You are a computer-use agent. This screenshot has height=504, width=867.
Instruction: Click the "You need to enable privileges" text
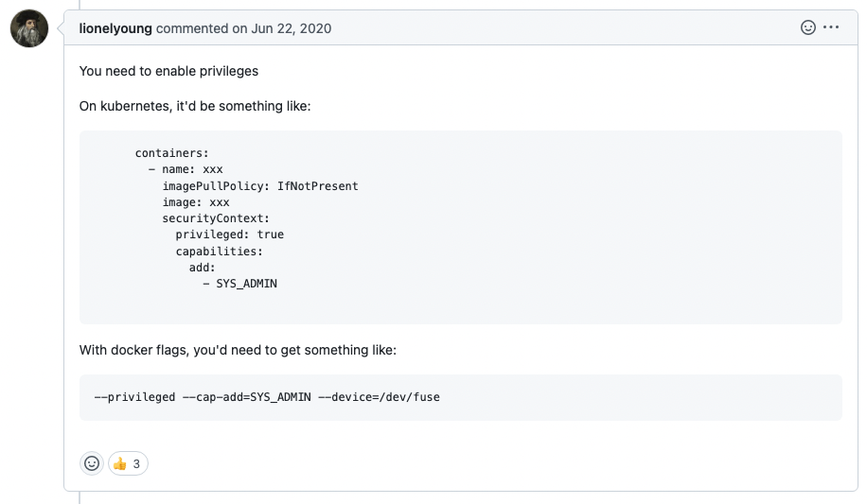click(x=168, y=71)
